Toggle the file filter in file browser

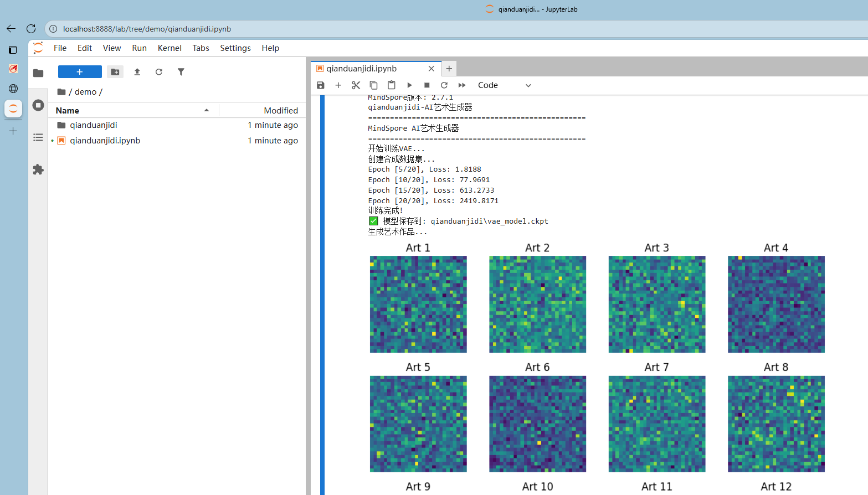click(181, 72)
